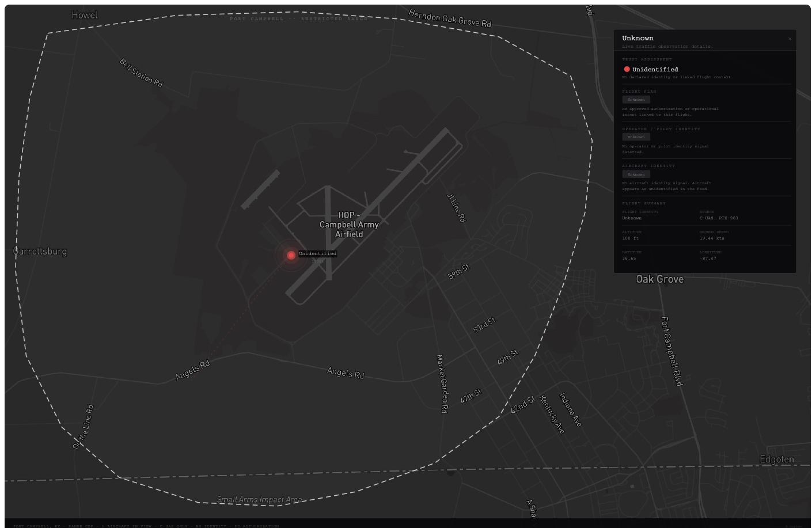Click the 'No operator or pilot identity signal' text
812x528 pixels.
click(665, 149)
